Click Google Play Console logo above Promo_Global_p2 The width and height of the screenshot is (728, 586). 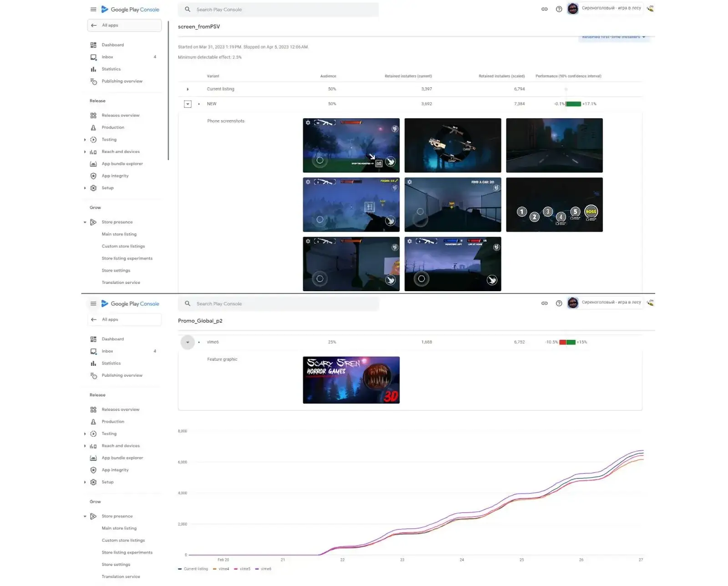click(130, 303)
